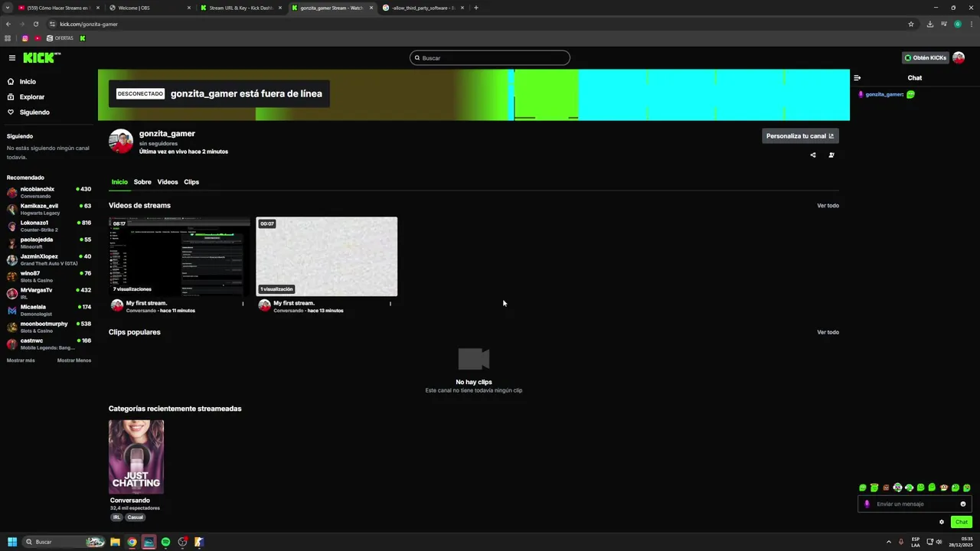Click the KICK logo
Image resolution: width=980 pixels, height=551 pixels.
point(41,57)
